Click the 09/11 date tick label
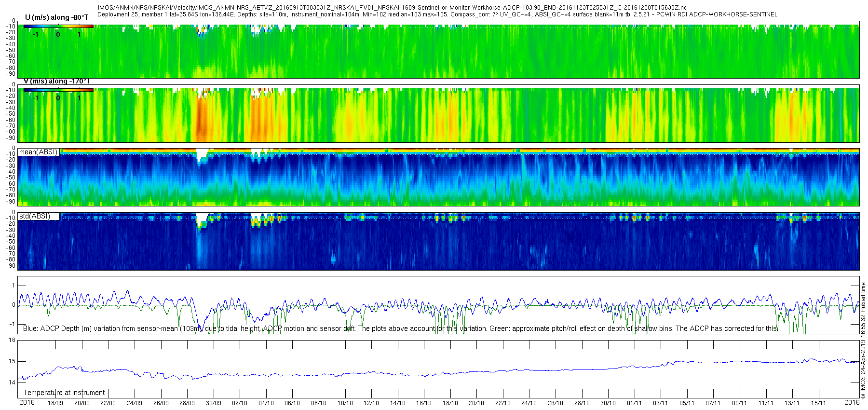Image resolution: width=868 pixels, height=410 pixels. point(740,403)
